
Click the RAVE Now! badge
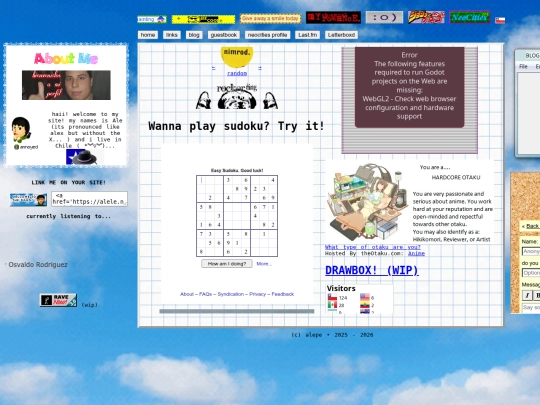click(58, 300)
